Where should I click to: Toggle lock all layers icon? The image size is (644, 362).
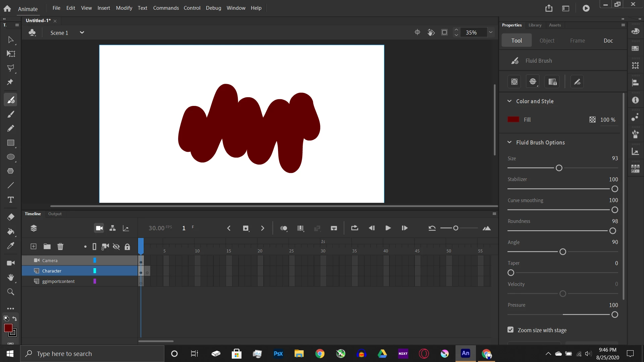tap(127, 247)
